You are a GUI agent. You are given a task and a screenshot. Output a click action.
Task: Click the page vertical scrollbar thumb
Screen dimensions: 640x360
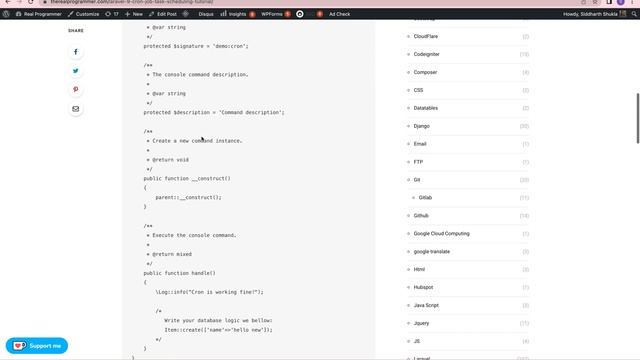638,118
